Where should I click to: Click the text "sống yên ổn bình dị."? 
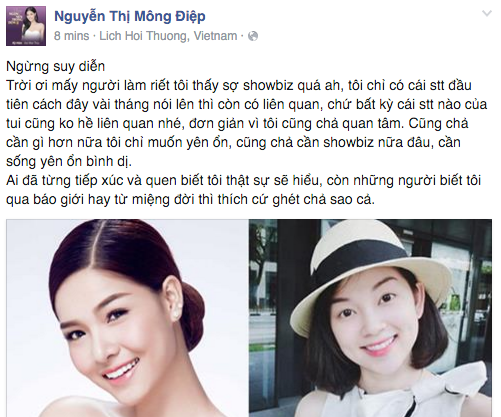point(69,162)
